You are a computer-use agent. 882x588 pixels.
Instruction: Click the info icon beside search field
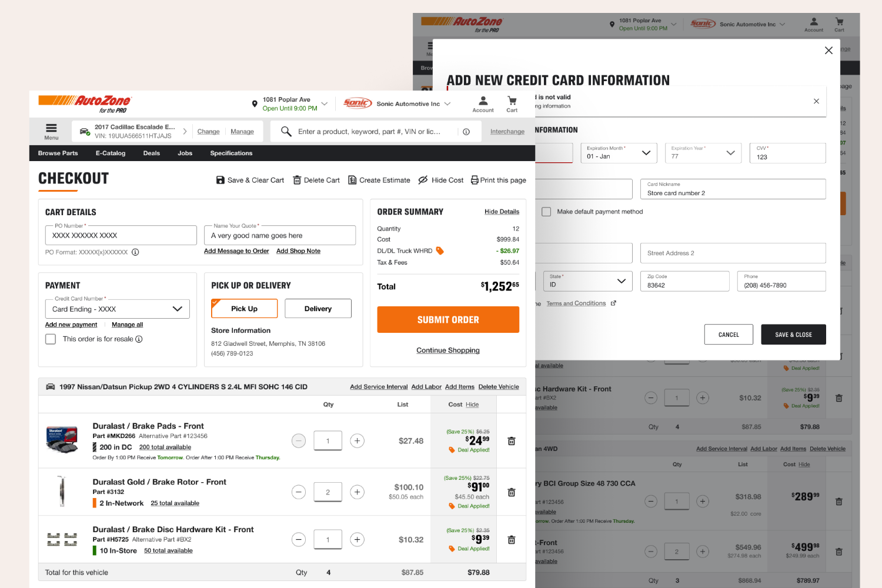[466, 132]
